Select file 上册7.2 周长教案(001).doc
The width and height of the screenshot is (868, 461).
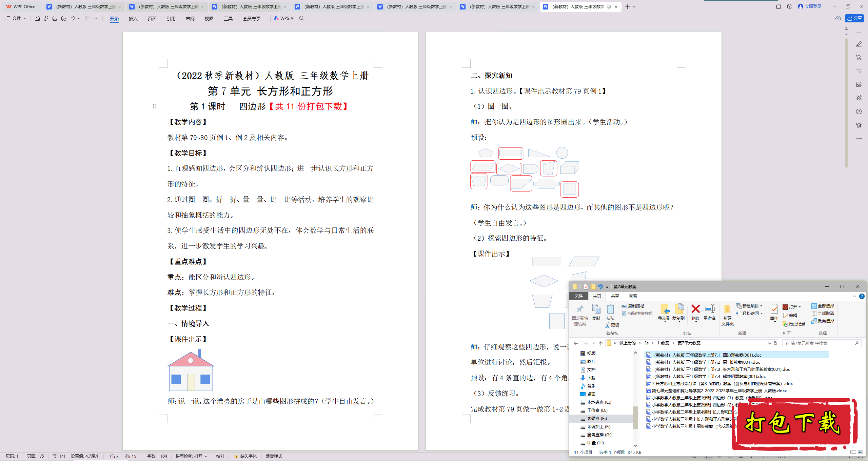704,362
